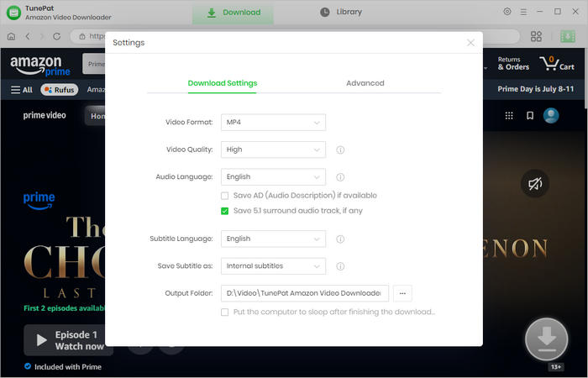
Task: Open the Save Subtitle as dropdown
Action: tap(273, 266)
